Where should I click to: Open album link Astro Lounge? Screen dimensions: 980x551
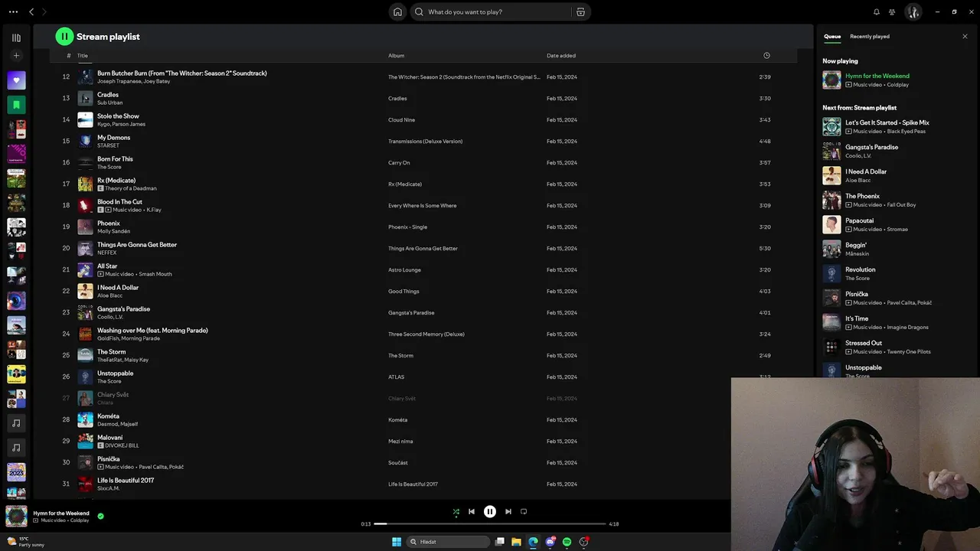[404, 270]
